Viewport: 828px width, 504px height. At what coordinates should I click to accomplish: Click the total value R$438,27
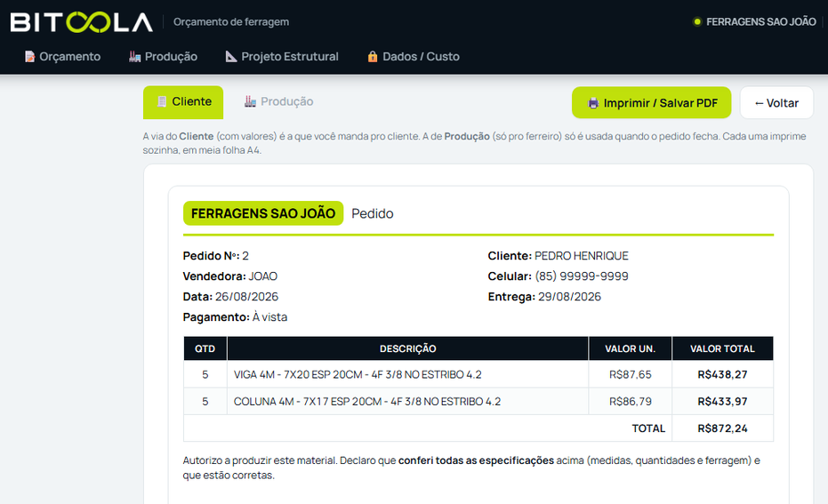pos(722,375)
